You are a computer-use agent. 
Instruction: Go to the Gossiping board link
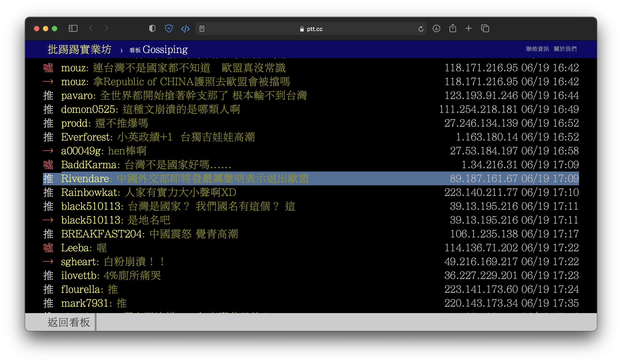point(165,50)
